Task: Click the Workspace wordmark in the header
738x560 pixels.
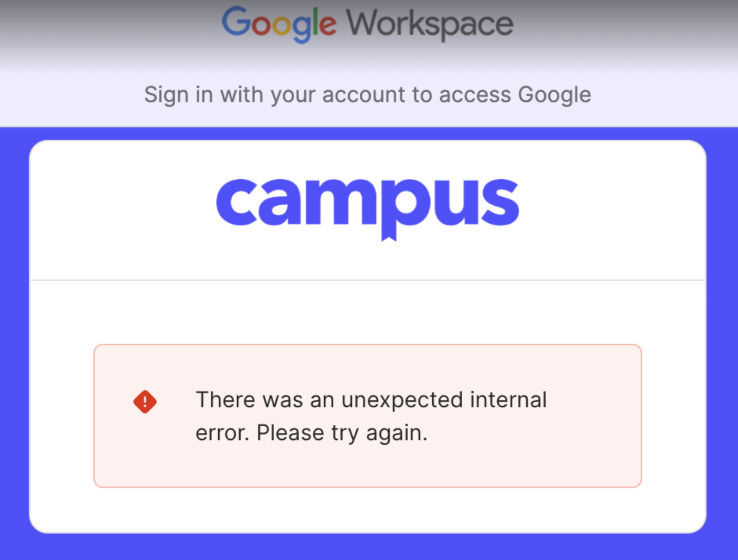Action: tap(430, 24)
